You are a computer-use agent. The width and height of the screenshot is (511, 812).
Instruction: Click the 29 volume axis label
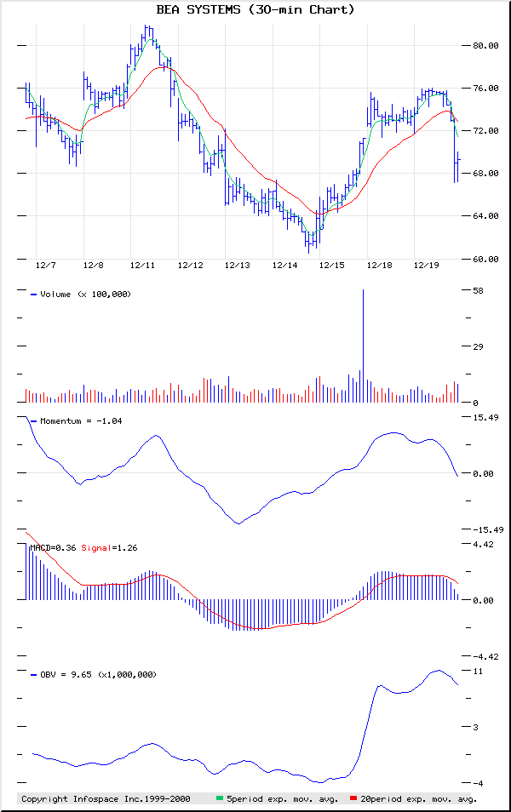(478, 346)
